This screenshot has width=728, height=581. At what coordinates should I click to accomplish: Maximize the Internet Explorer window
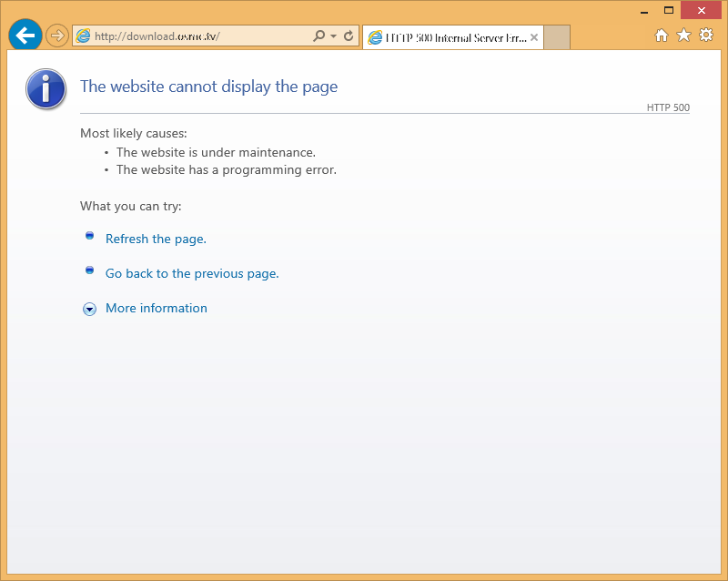tap(669, 10)
